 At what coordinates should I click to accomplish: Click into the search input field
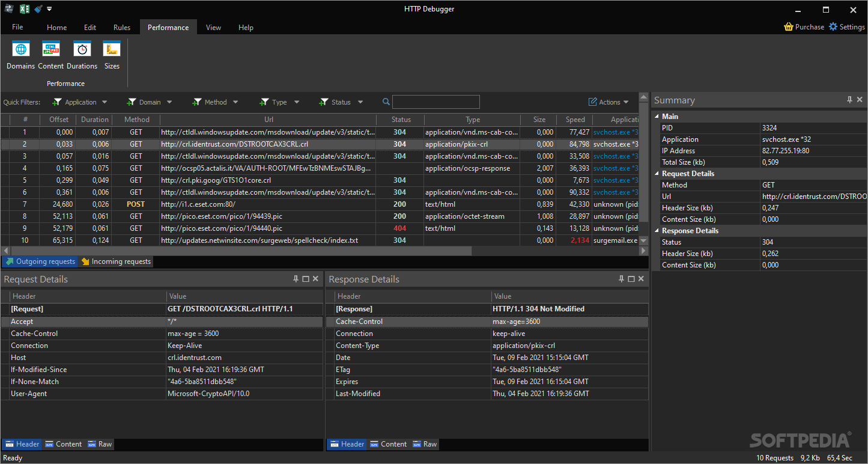(x=436, y=102)
